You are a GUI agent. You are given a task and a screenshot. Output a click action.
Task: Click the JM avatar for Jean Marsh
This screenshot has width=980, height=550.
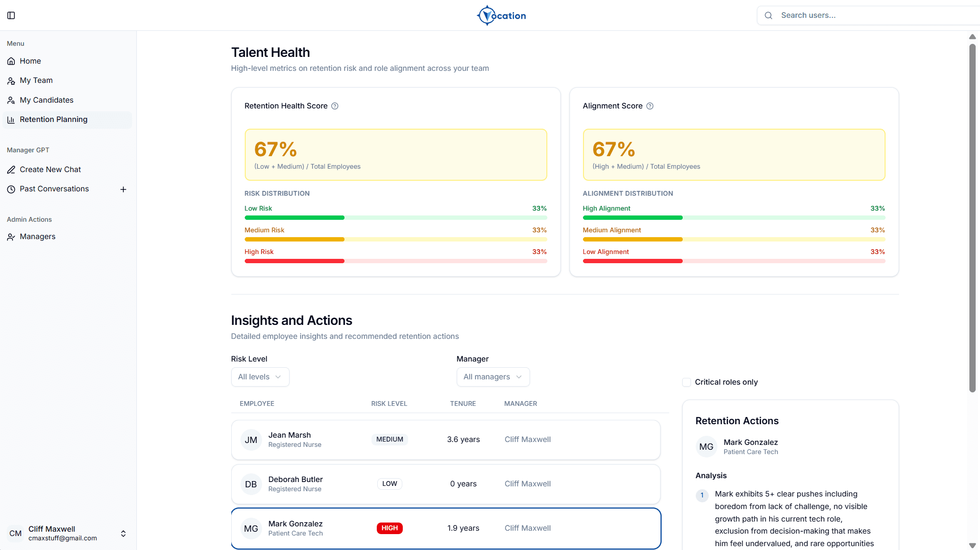(251, 440)
